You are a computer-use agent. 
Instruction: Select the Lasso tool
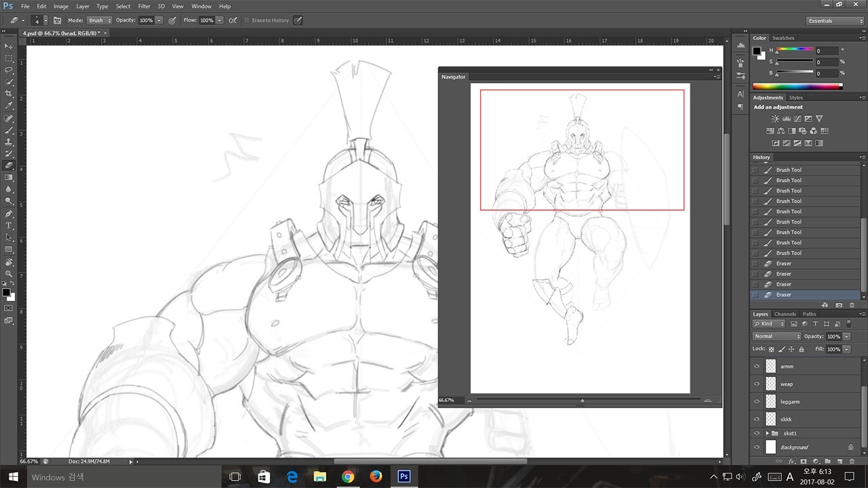tap(9, 70)
